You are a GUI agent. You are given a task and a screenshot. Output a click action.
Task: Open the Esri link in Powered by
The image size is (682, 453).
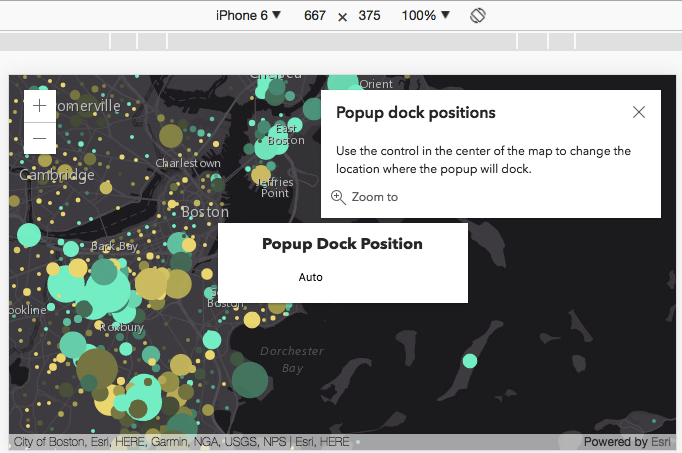[x=661, y=442]
